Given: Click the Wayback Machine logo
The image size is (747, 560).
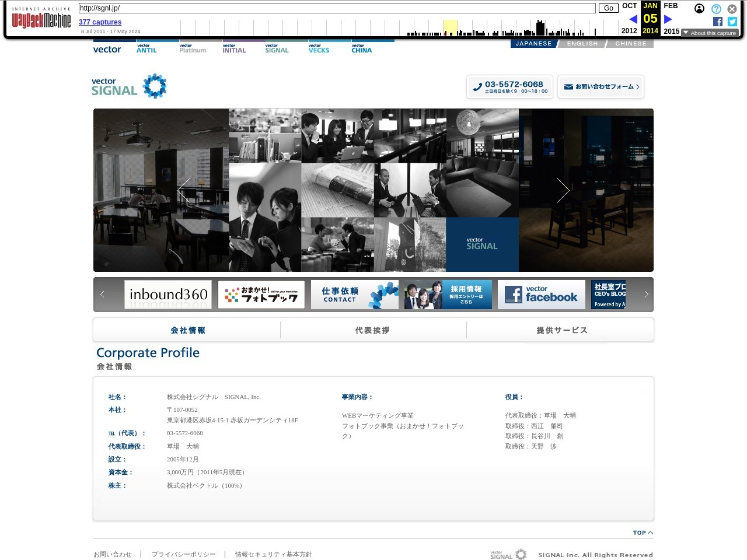Looking at the screenshot, I should 41,19.
